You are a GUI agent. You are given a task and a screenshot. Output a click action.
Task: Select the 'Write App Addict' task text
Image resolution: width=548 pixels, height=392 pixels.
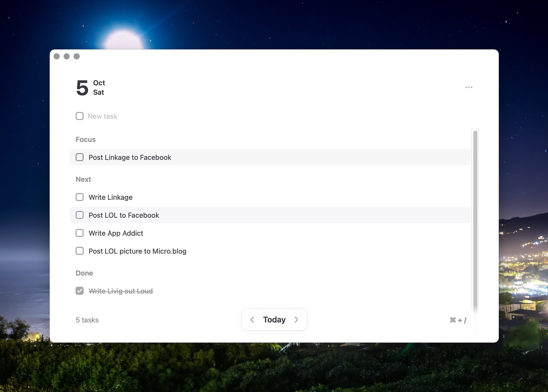coord(116,233)
